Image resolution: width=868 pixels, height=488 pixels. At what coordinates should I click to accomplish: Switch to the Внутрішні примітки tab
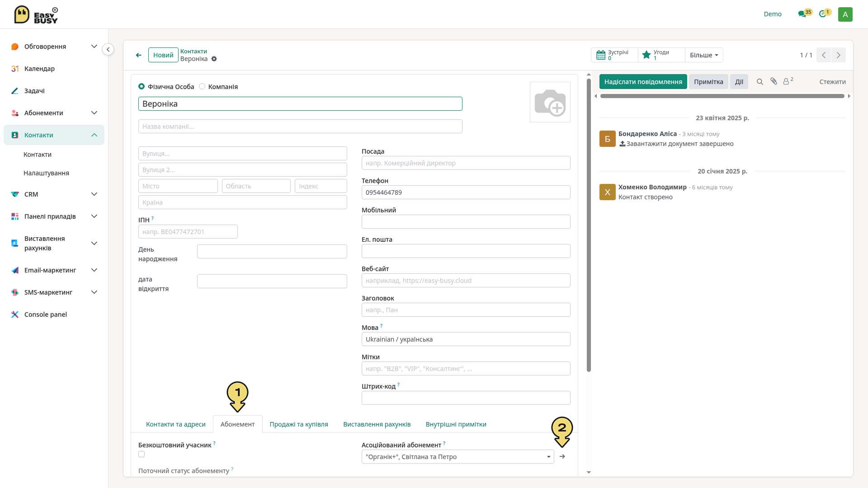[456, 424]
